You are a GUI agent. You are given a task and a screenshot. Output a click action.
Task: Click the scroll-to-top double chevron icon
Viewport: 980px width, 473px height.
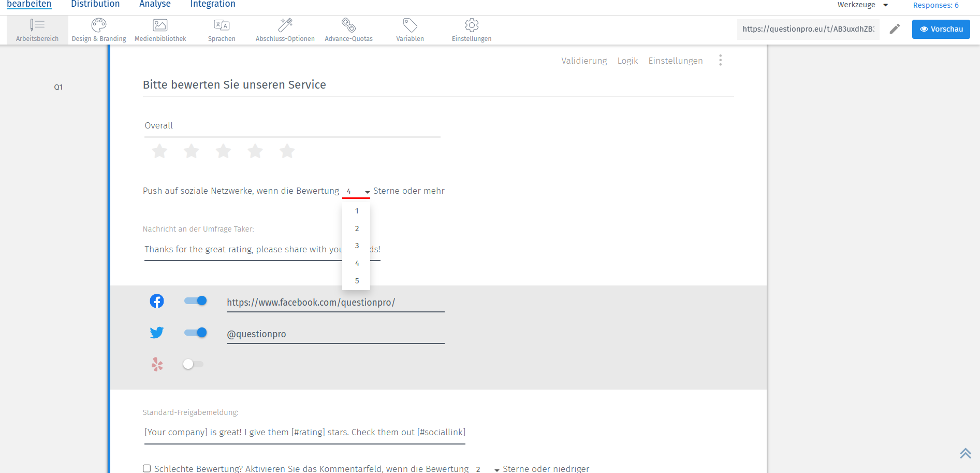point(966,453)
